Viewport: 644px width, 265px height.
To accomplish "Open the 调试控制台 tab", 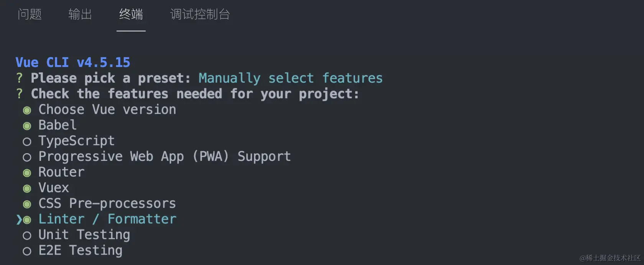I will (x=200, y=15).
